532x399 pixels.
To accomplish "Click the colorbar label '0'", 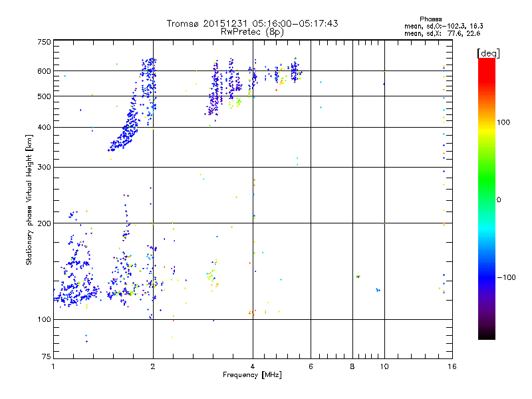I will click(499, 200).
